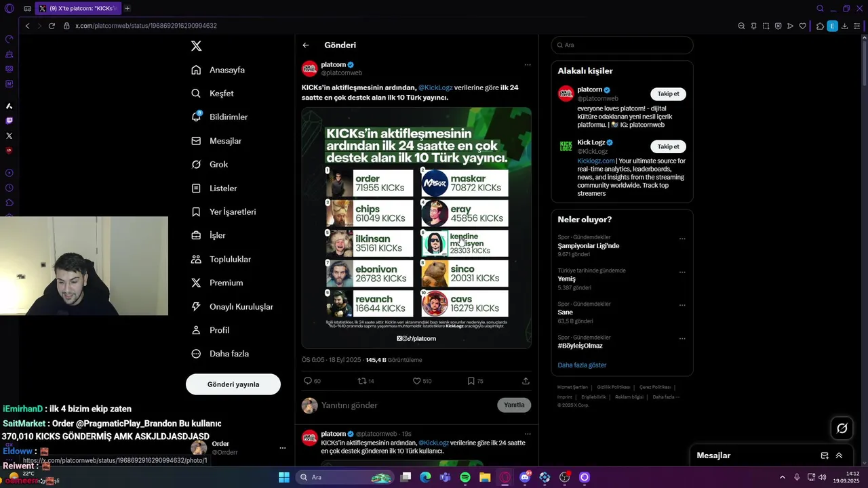Open İşler jobs page

(x=208, y=235)
